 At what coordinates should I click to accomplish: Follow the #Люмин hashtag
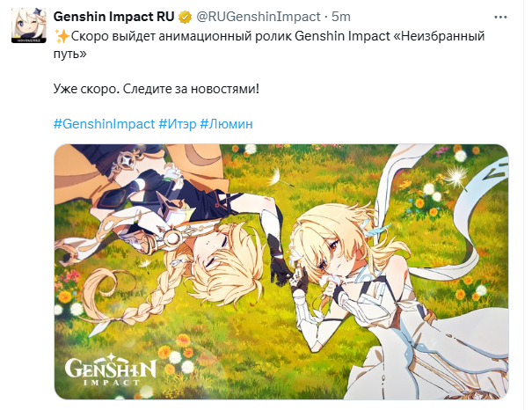pyautogui.click(x=226, y=124)
